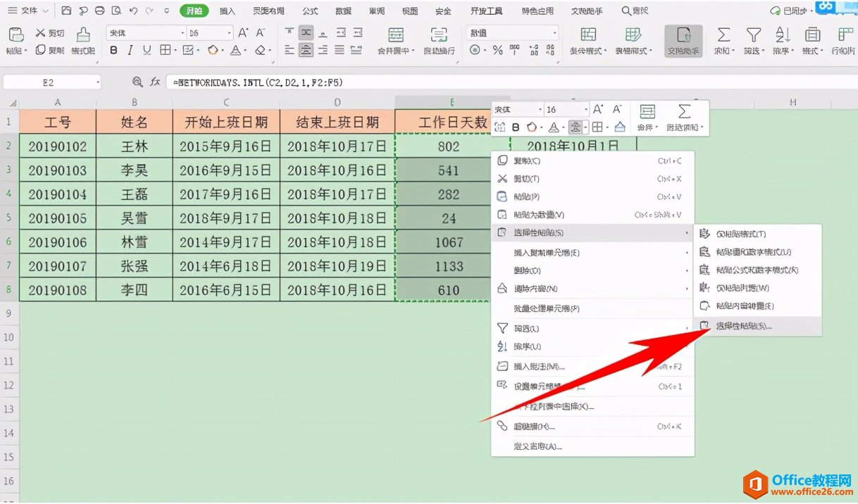Click the Copy icon in the ribbon
The height and width of the screenshot is (504, 858).
[41, 50]
